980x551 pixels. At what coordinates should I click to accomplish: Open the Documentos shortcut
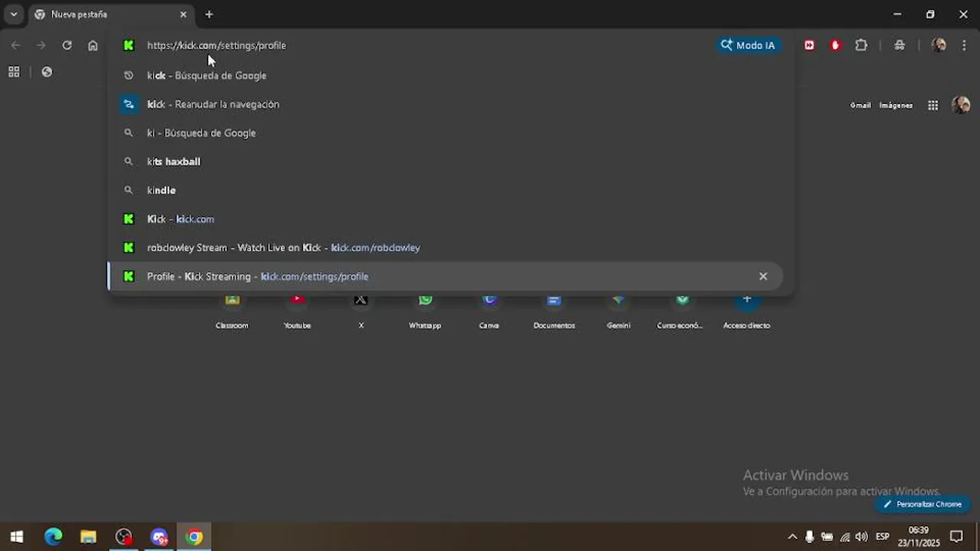pyautogui.click(x=554, y=312)
